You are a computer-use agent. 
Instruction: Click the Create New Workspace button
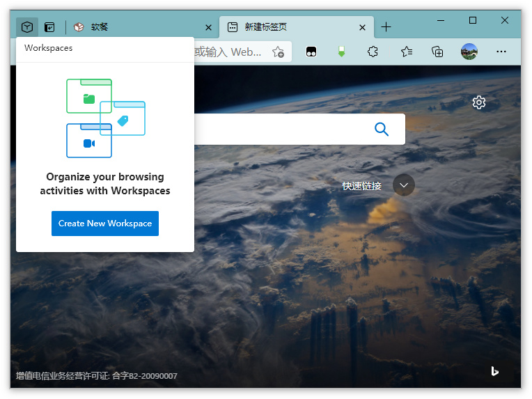point(105,224)
